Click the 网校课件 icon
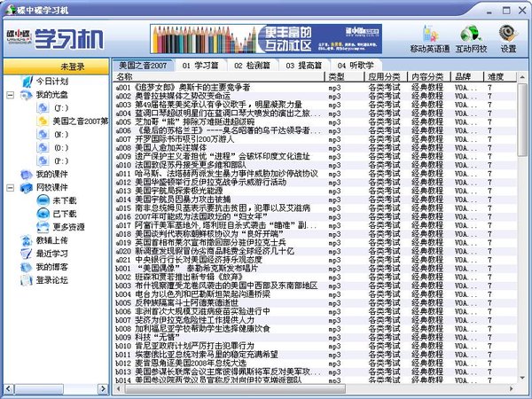This screenshot has height=399, width=532. coord(27,188)
